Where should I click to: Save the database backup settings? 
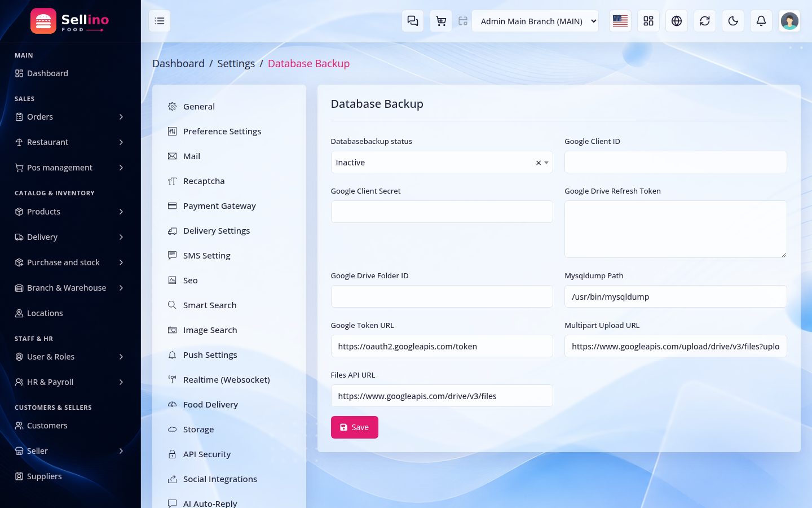pyautogui.click(x=354, y=427)
